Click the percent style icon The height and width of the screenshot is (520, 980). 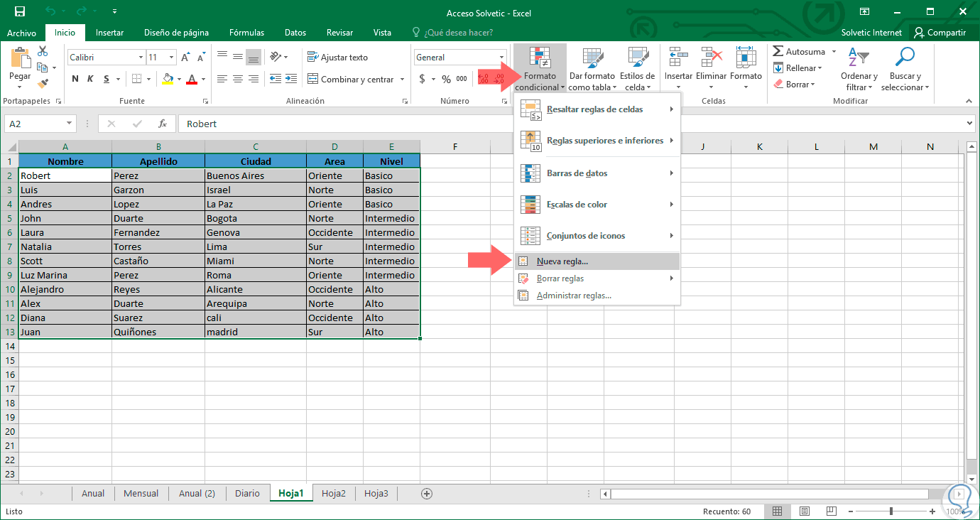tap(446, 79)
